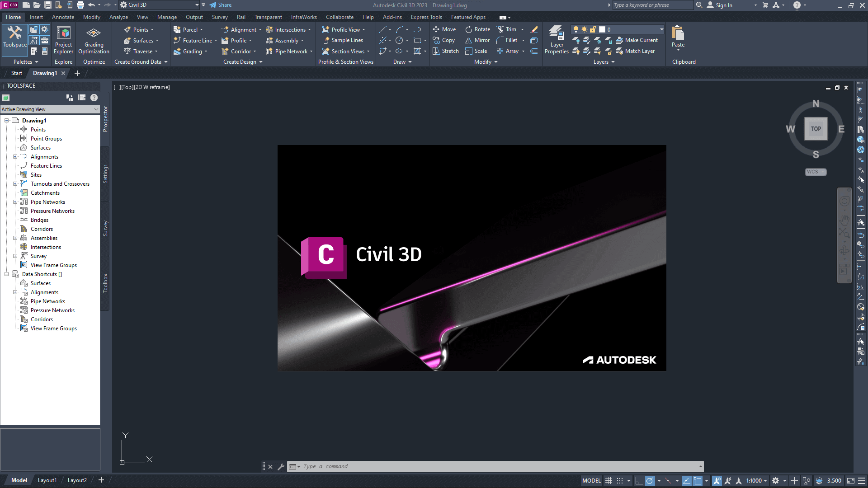868x488 pixels.
Task: Open the annotation scale 1:1000 dropdown
Action: click(757, 481)
